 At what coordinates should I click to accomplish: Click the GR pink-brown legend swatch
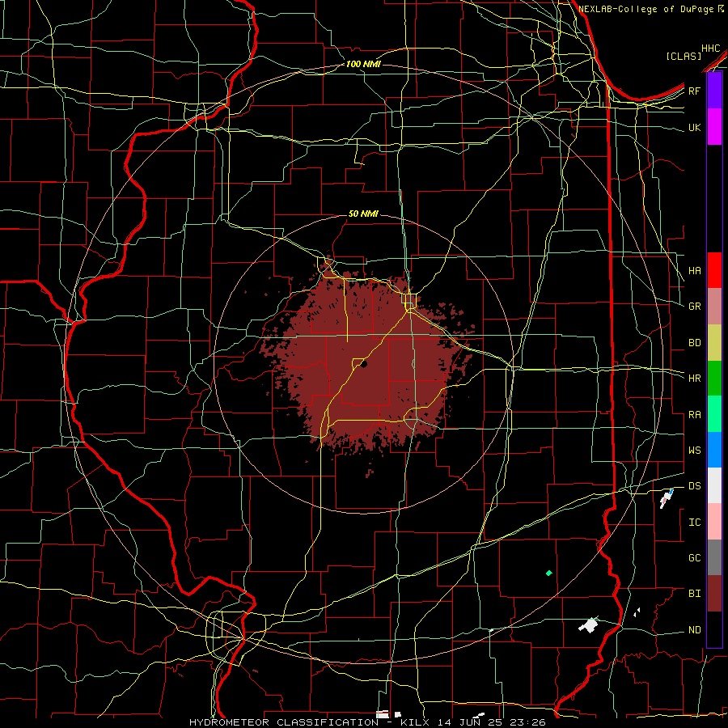click(x=714, y=307)
